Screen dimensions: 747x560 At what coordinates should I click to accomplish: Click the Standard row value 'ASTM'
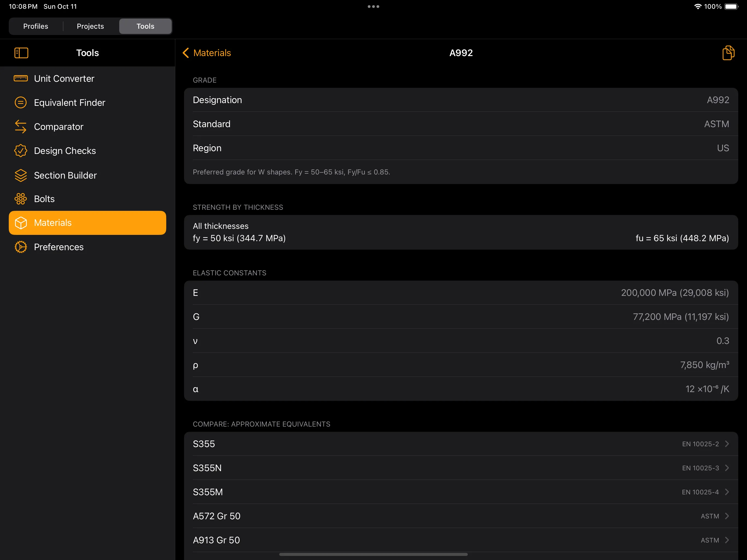point(717,124)
